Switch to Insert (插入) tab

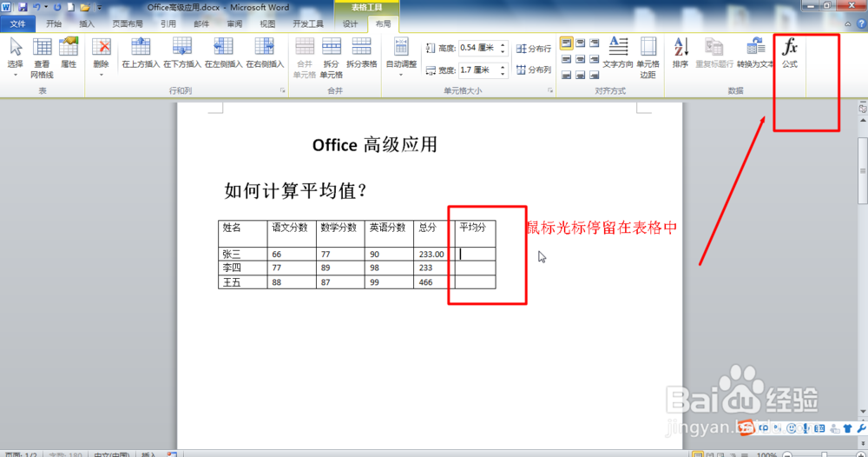pos(87,23)
